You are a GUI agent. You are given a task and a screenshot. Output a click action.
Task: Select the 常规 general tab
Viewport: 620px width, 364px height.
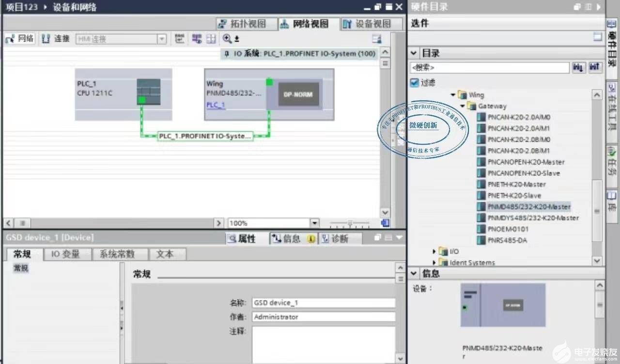coord(22,254)
